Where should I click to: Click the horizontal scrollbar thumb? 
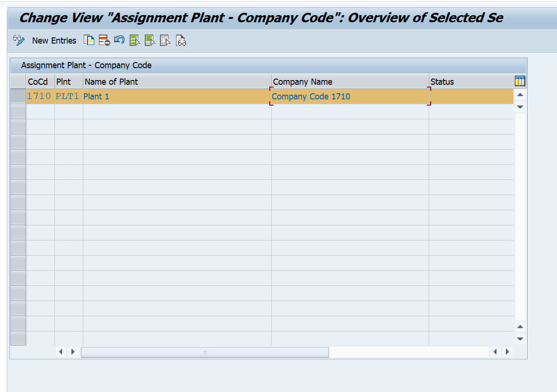204,352
